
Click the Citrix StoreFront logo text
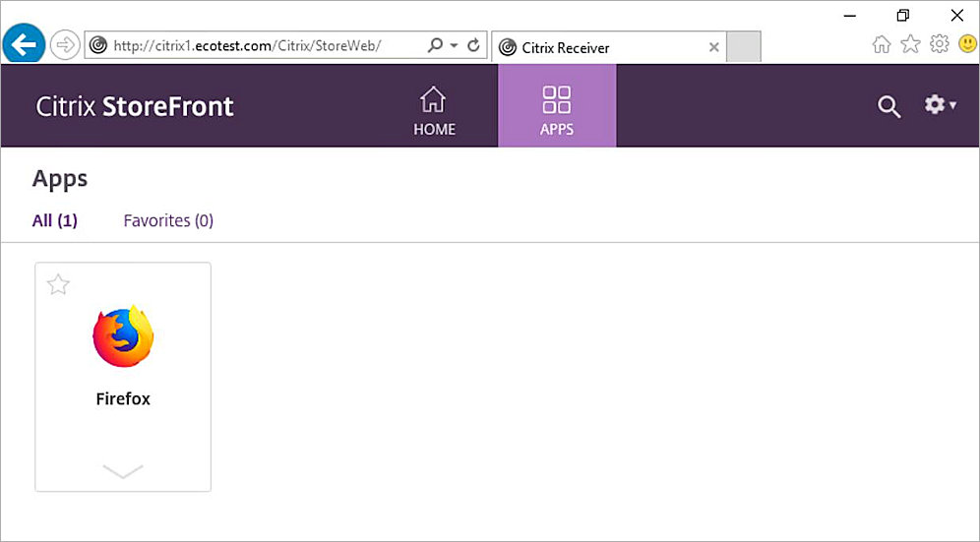tap(135, 106)
